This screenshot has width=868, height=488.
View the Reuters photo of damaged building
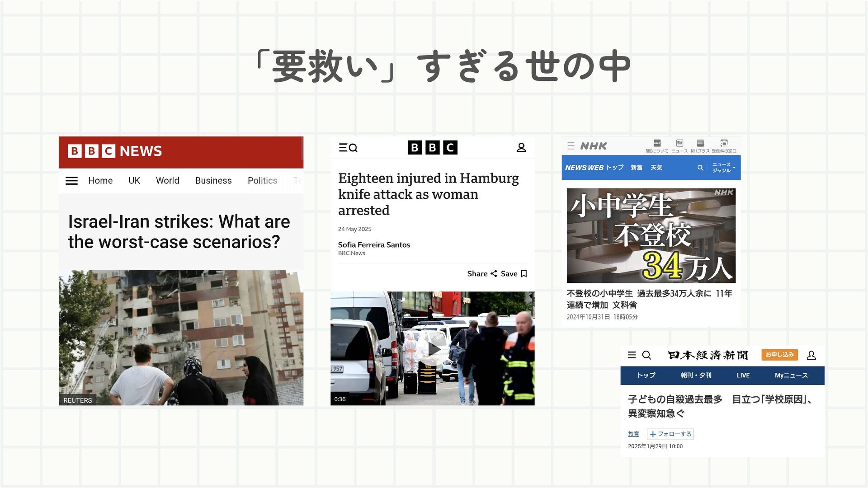[x=181, y=338]
